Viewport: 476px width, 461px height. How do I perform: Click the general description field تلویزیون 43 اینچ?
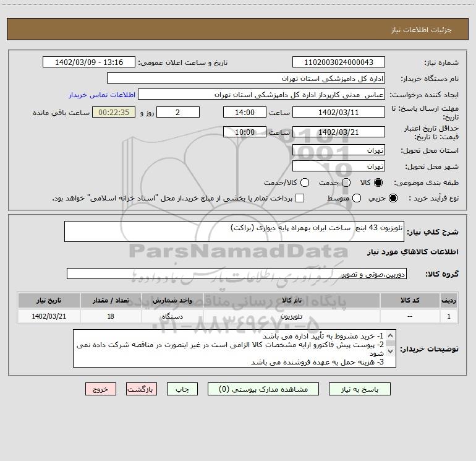click(234, 231)
